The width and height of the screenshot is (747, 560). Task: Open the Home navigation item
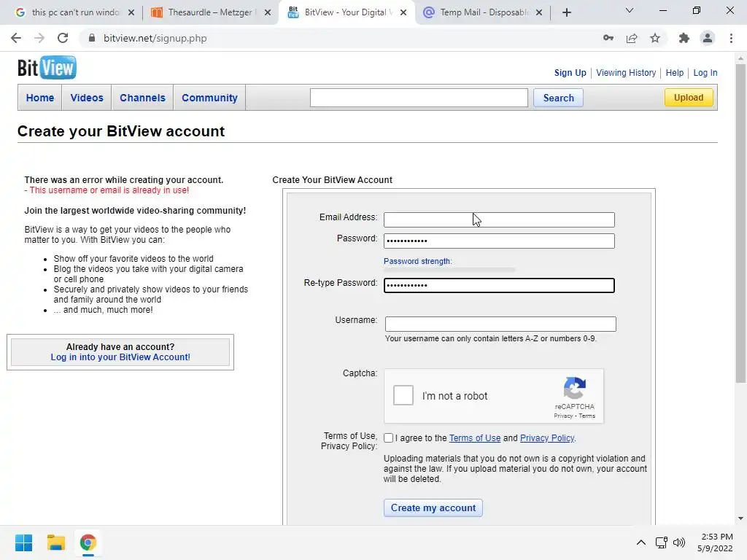tap(40, 98)
